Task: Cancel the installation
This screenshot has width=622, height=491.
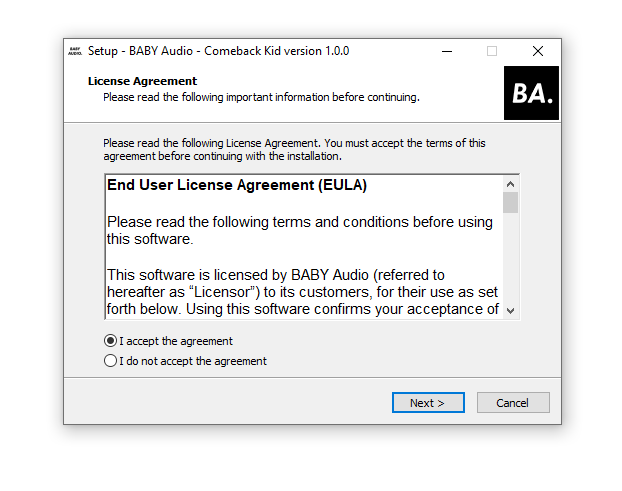Action: tap(512, 403)
